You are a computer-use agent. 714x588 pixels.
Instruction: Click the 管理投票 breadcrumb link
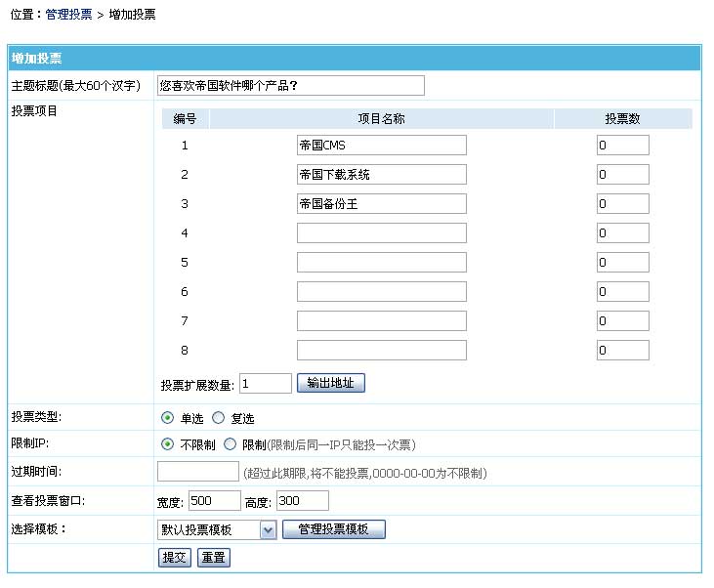pos(68,16)
